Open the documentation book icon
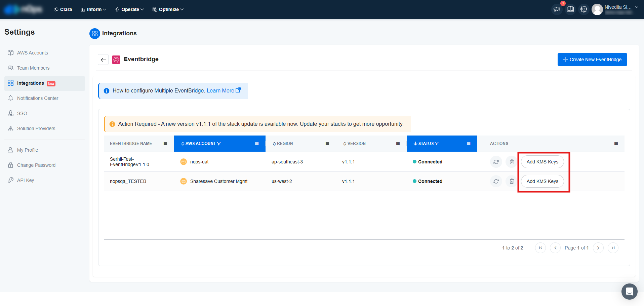 click(570, 9)
